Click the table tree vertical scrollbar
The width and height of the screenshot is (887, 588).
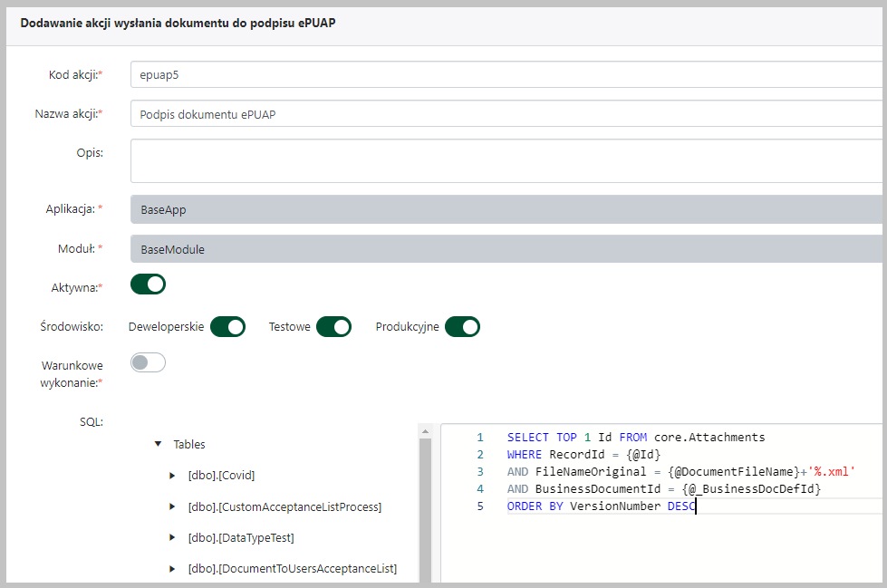(424, 507)
